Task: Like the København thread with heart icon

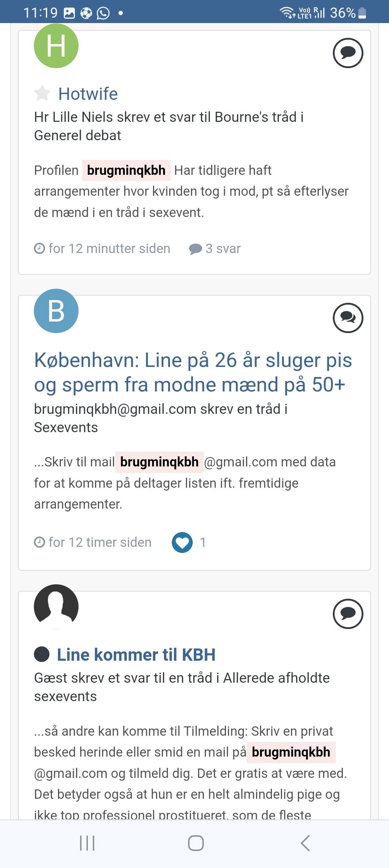Action: [182, 542]
